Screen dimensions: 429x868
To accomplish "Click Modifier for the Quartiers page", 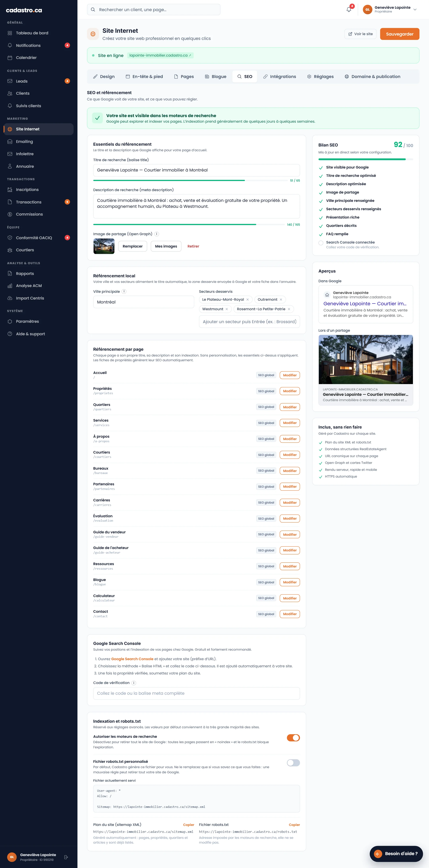I will coord(290,407).
